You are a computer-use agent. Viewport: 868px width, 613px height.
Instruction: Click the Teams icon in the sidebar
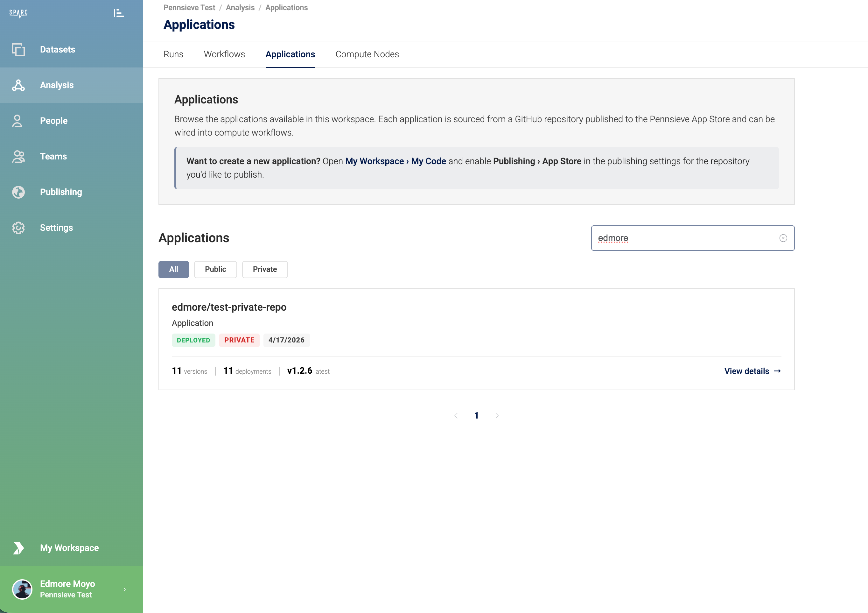(18, 157)
